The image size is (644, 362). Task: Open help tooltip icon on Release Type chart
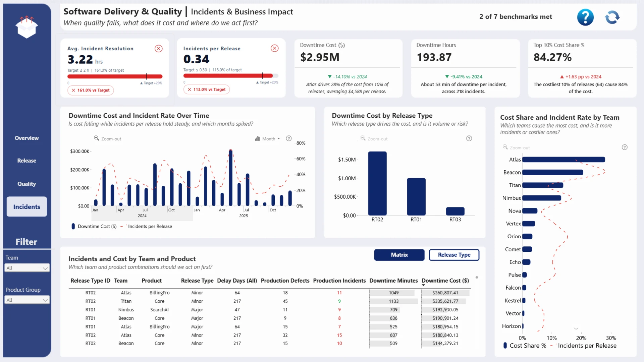click(x=469, y=138)
